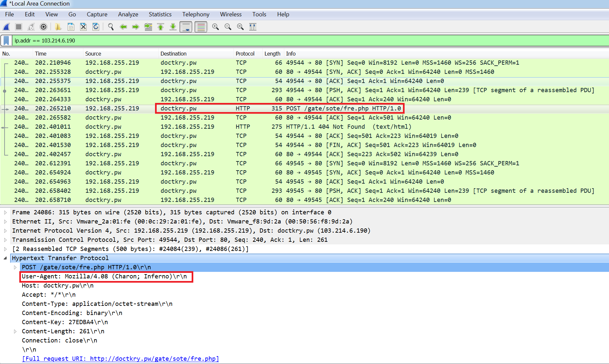
Task: Select the SYN packet at time 202.612391
Action: point(304,163)
